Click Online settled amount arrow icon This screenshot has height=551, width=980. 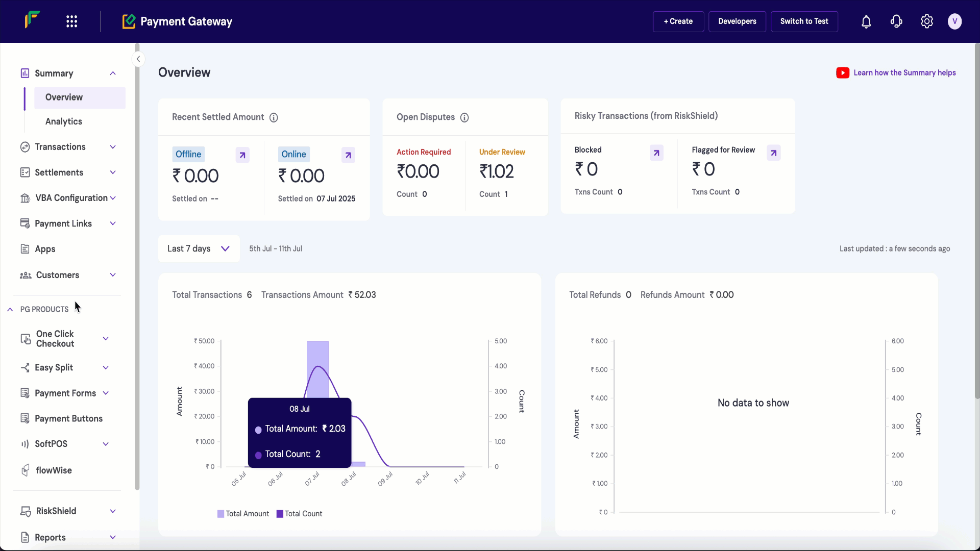tap(348, 155)
